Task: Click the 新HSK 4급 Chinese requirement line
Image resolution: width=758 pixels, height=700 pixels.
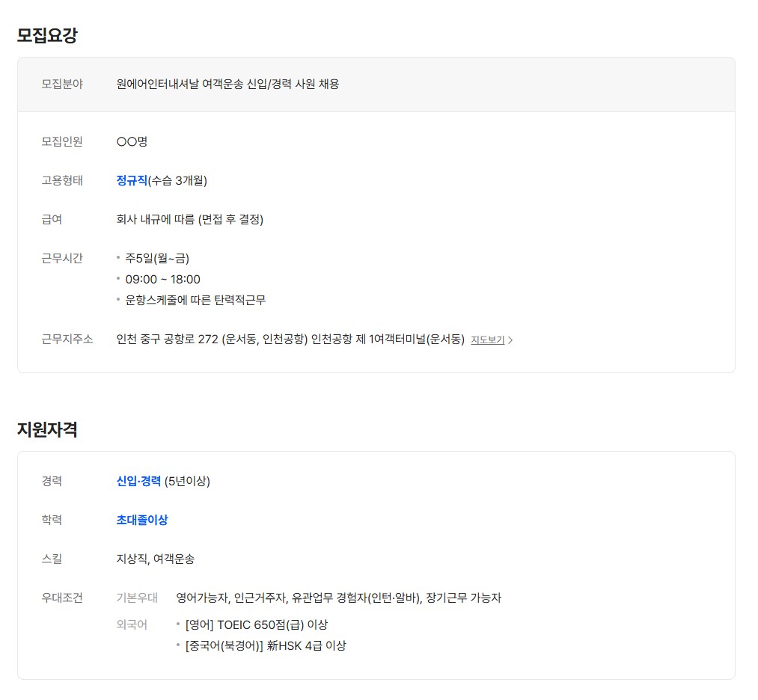Action: (265, 645)
